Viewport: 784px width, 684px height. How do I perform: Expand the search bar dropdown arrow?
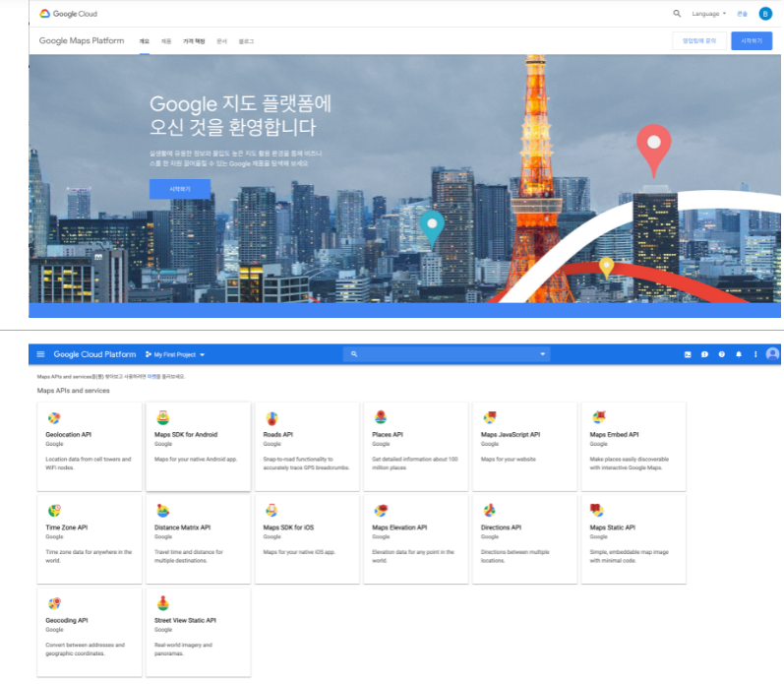(542, 354)
